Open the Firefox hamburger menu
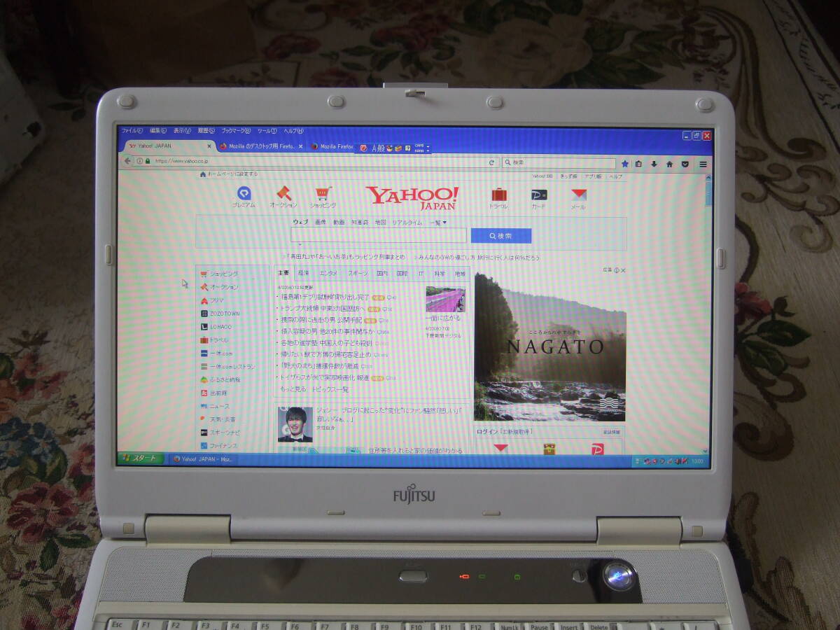Viewport: 840px width, 630px height. pyautogui.click(x=703, y=164)
